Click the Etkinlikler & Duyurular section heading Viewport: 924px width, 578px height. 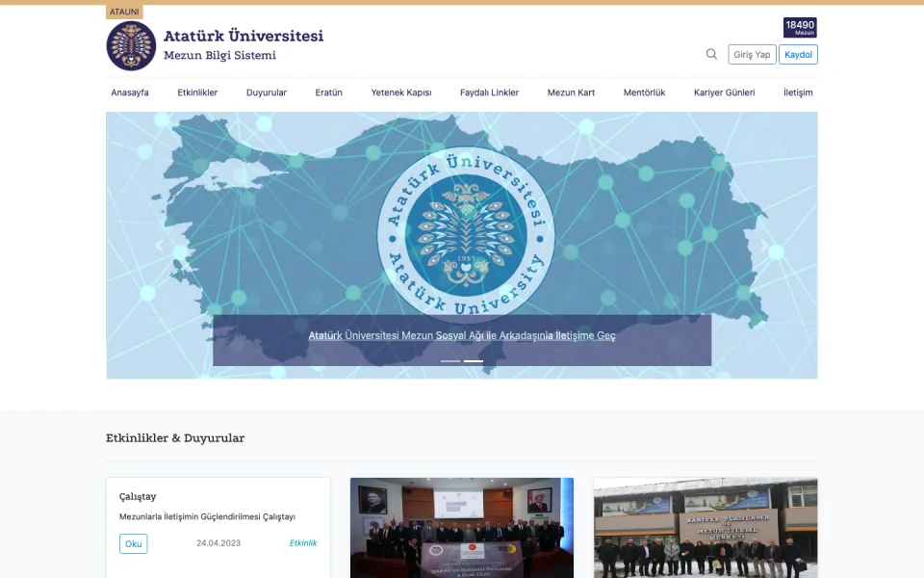point(175,438)
